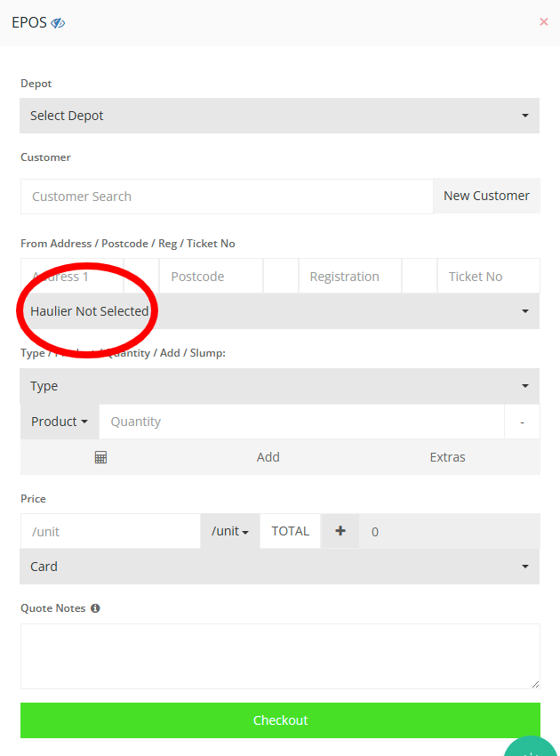Image resolution: width=560 pixels, height=756 pixels.
Task: Click the Quantity input field
Action: click(300, 422)
